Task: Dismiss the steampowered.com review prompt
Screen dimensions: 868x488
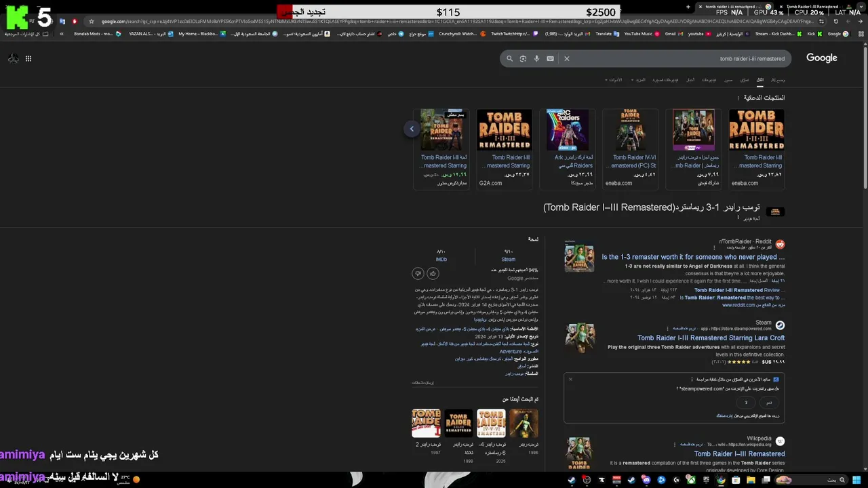Action: [x=570, y=380]
